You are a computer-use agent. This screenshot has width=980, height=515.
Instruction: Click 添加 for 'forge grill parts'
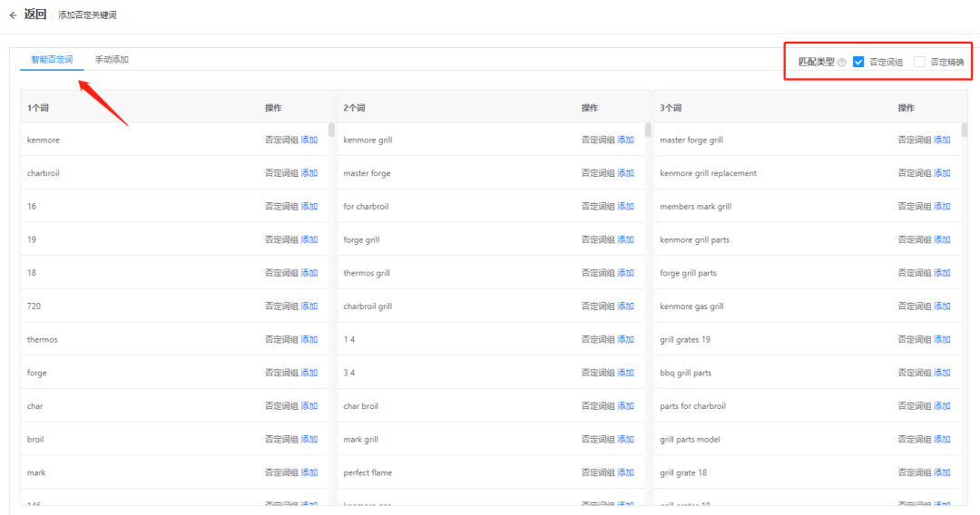(x=942, y=273)
